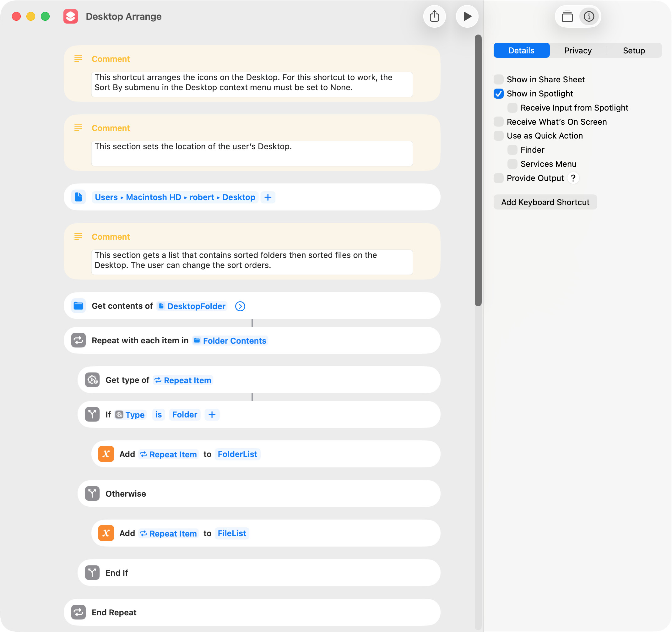This screenshot has width=672, height=632.
Task: Click the Share shortcut icon
Action: tap(434, 16)
